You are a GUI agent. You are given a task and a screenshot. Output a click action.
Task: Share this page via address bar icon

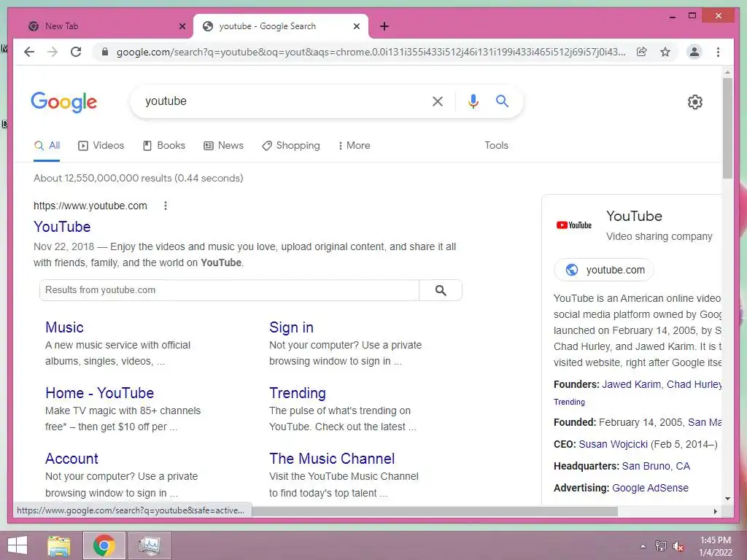pos(642,52)
